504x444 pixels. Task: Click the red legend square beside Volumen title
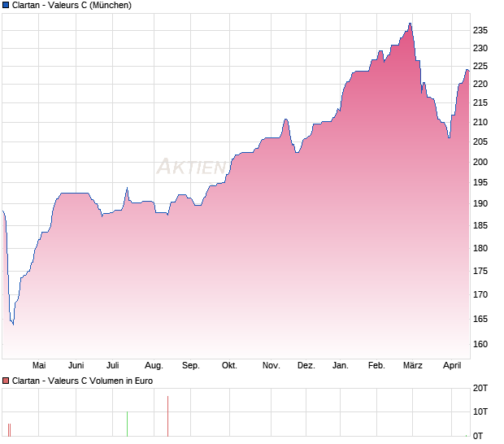click(x=6, y=381)
